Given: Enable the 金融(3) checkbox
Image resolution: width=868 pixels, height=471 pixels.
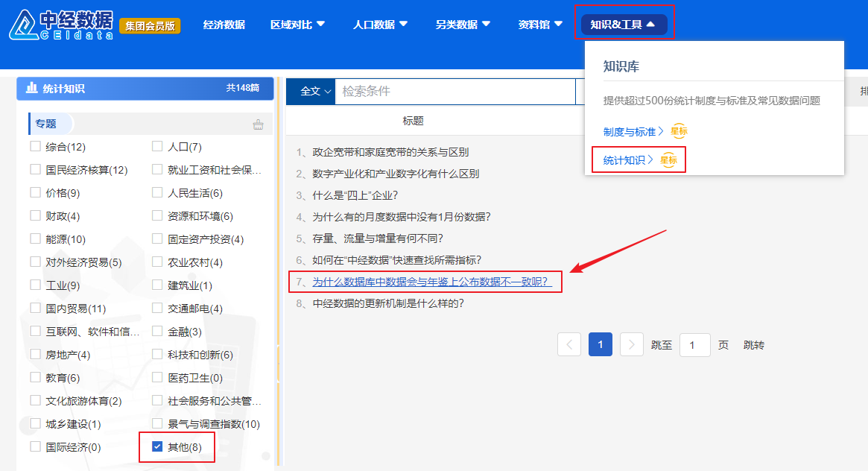Looking at the screenshot, I should [157, 331].
